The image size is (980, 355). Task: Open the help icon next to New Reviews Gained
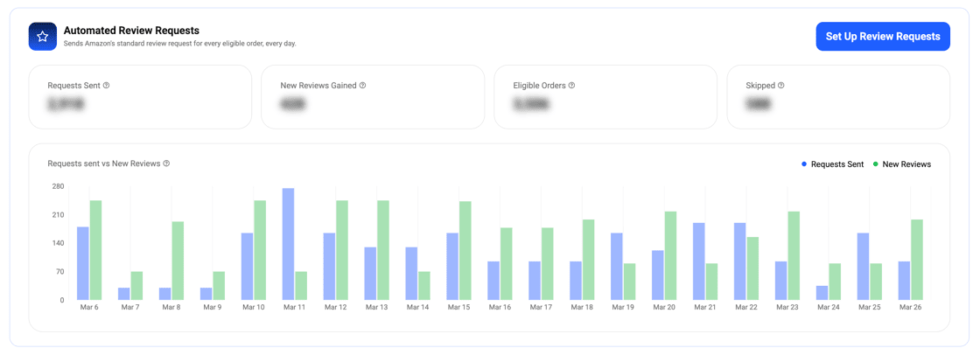tap(362, 86)
